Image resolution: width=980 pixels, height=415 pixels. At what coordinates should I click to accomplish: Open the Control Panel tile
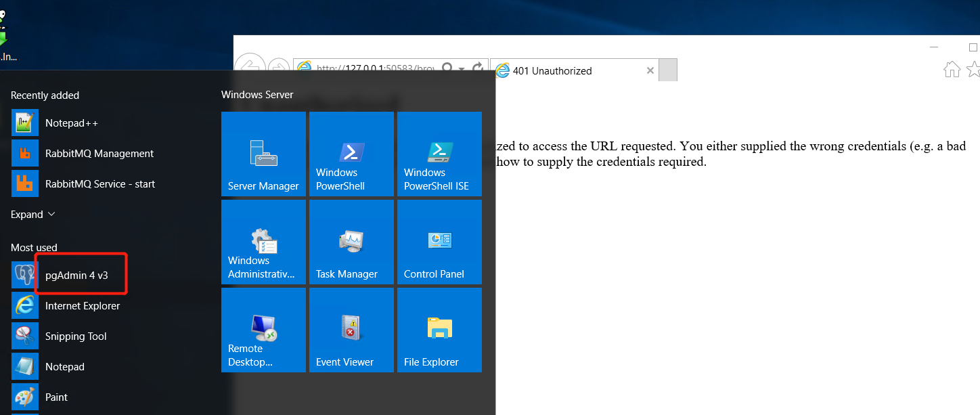click(x=439, y=242)
